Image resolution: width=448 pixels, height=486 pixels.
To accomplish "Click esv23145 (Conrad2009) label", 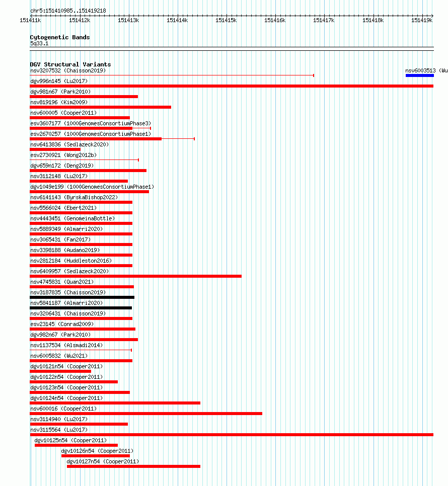I will coord(62,324).
